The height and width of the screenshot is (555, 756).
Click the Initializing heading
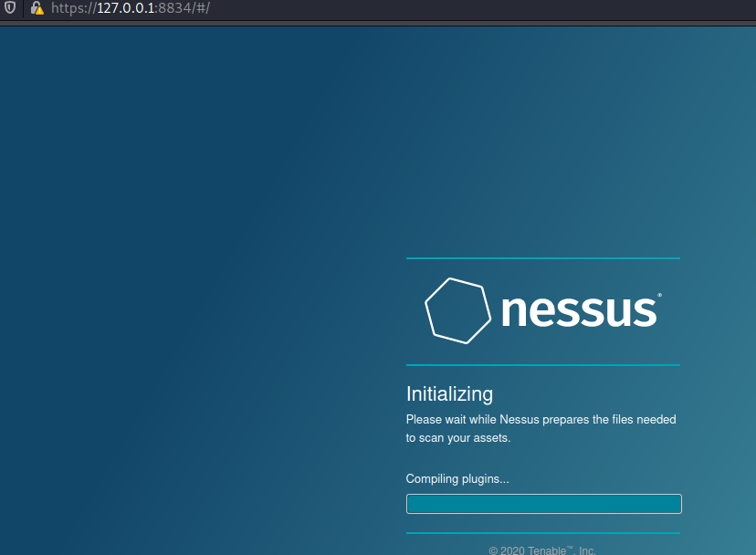click(x=449, y=394)
